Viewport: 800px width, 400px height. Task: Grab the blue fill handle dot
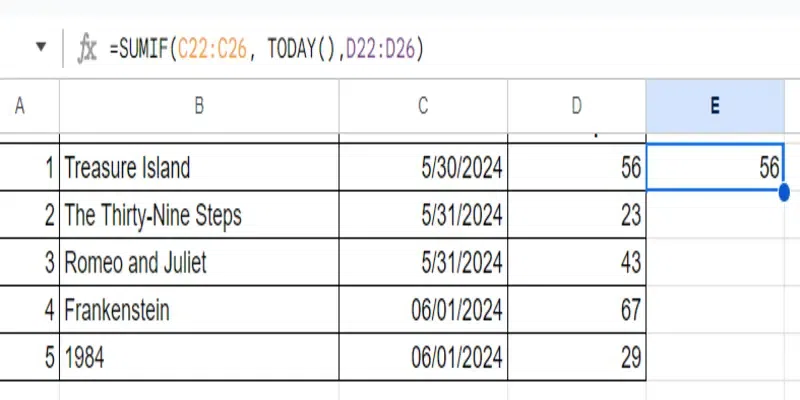pyautogui.click(x=784, y=192)
